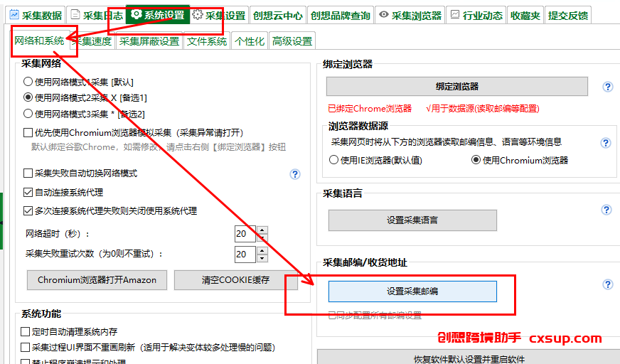Enable 优先使用Chromium浏览器模拟采集 checkbox
The height and width of the screenshot is (364, 620).
pos(28,132)
